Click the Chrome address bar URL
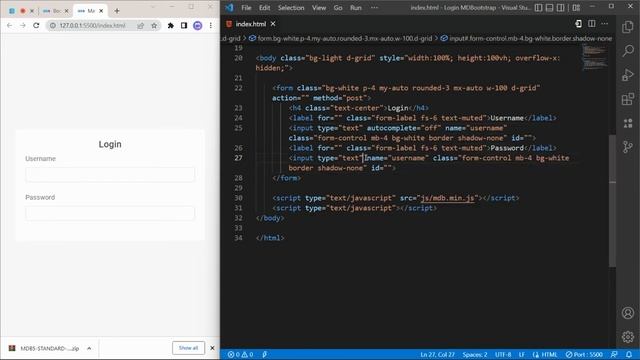 (92, 25)
